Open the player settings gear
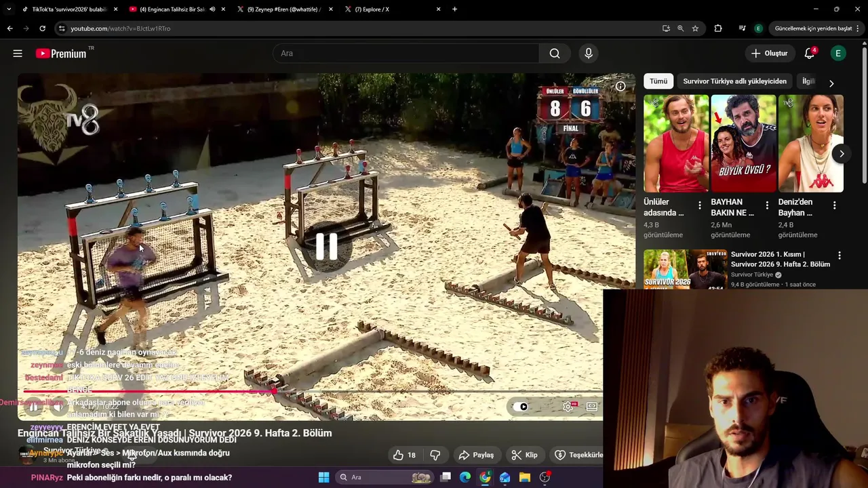The width and height of the screenshot is (868, 488). 568,407
